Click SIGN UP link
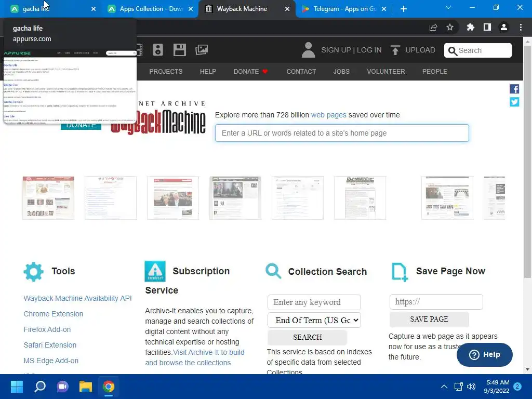Screen dimensions: 532x399 [x=336, y=50]
